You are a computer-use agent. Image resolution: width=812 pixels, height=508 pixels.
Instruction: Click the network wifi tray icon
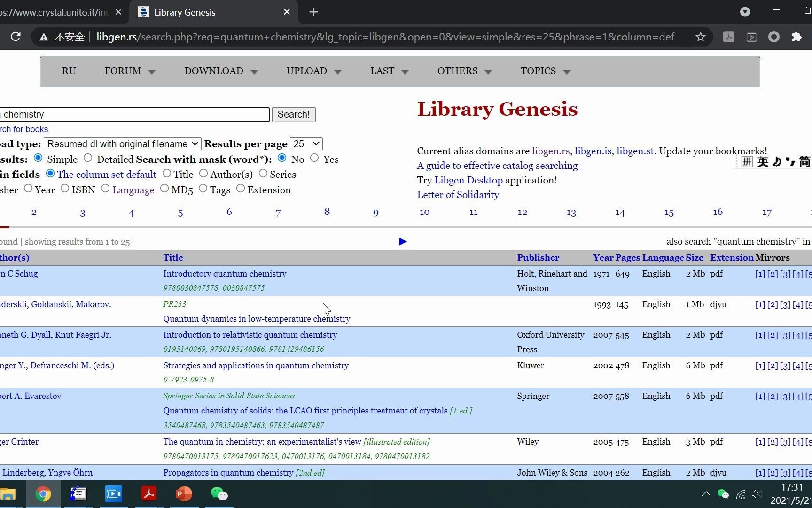coord(740,494)
